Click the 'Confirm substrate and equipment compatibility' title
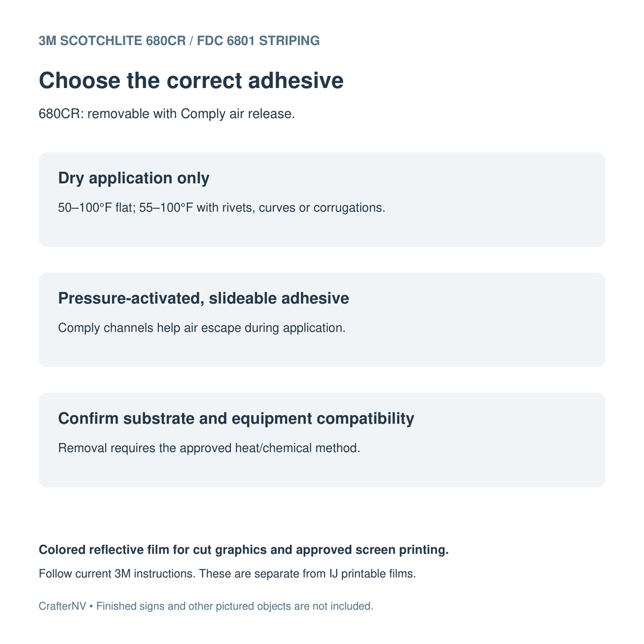The image size is (644, 644). pos(236,419)
